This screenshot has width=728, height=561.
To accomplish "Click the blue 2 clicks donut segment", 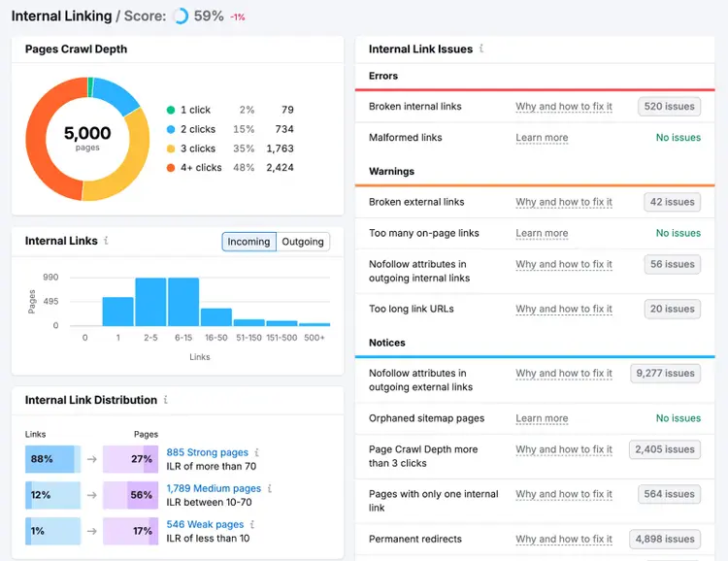I will 115,94.
